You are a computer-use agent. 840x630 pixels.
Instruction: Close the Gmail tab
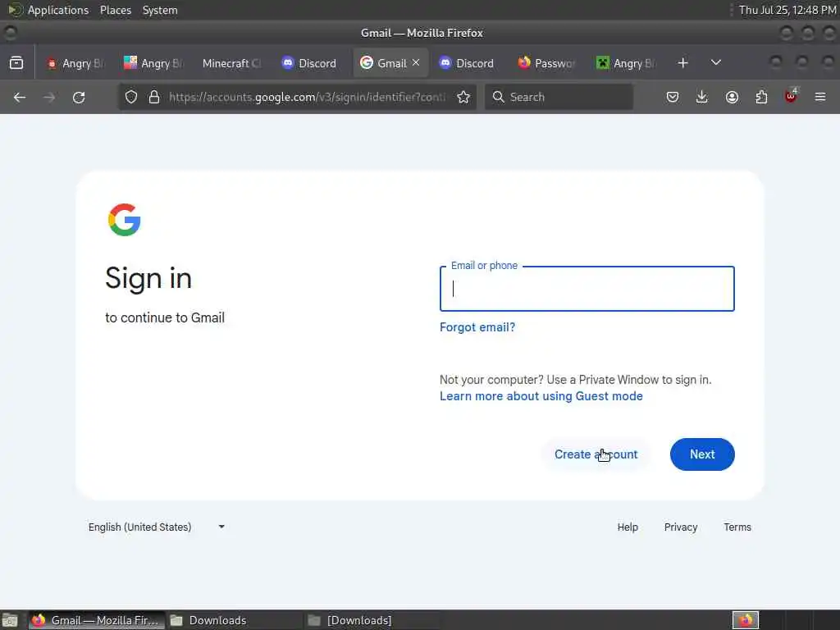click(x=416, y=62)
